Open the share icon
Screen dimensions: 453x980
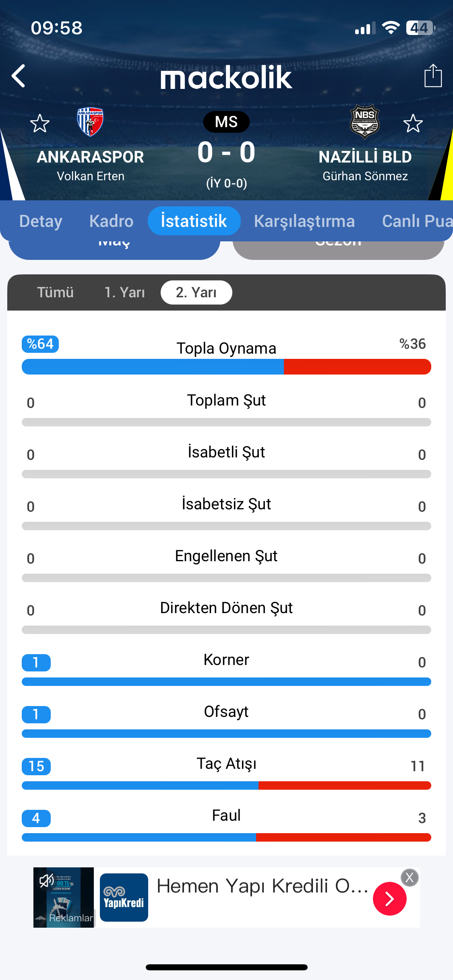pyautogui.click(x=433, y=76)
